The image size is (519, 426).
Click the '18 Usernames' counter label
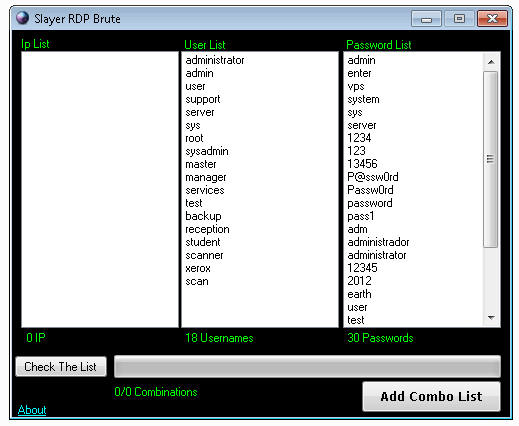(x=219, y=338)
